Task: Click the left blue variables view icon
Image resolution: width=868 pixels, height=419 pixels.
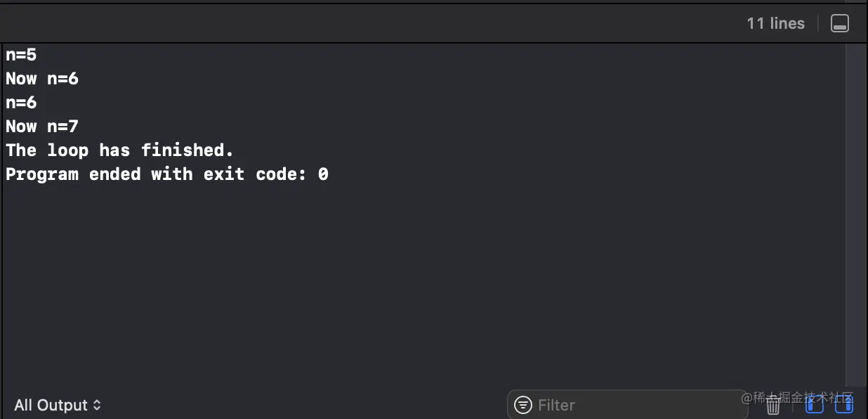Action: point(815,405)
